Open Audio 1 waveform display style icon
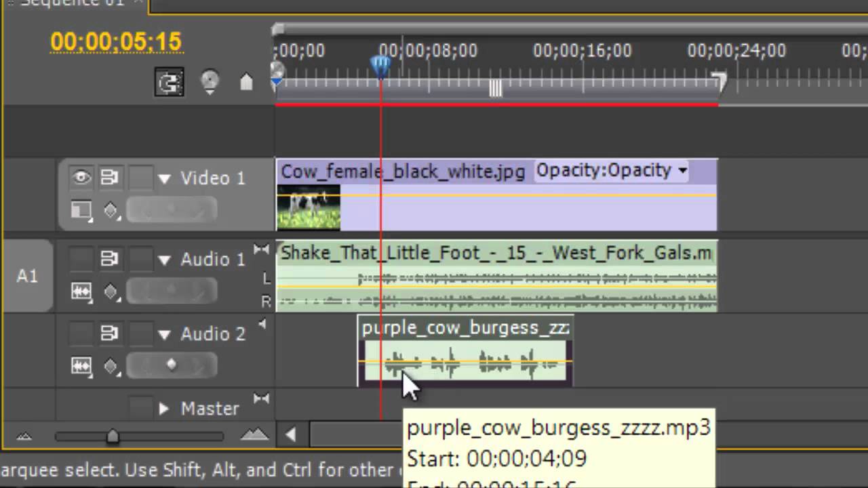 coord(81,291)
